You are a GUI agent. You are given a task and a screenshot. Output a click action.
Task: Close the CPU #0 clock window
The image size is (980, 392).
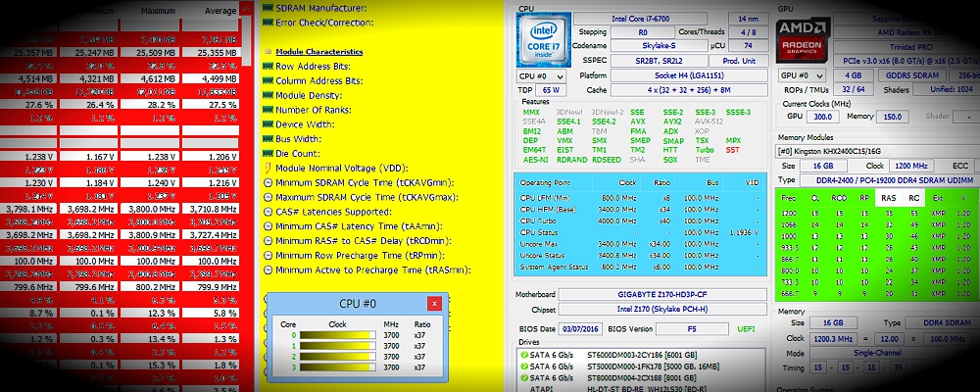(434, 304)
